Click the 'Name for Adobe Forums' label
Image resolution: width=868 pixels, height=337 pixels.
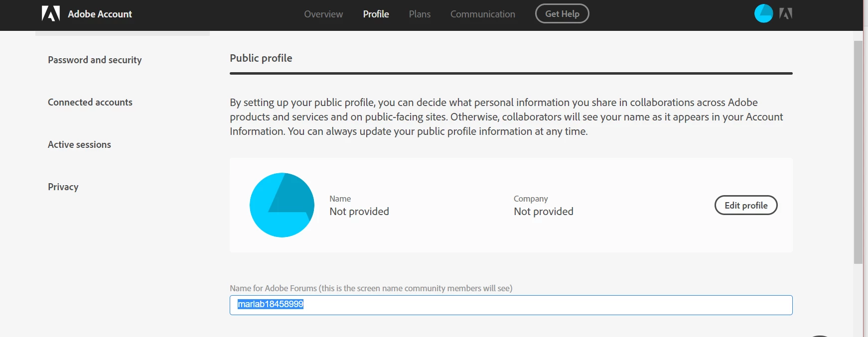371,288
